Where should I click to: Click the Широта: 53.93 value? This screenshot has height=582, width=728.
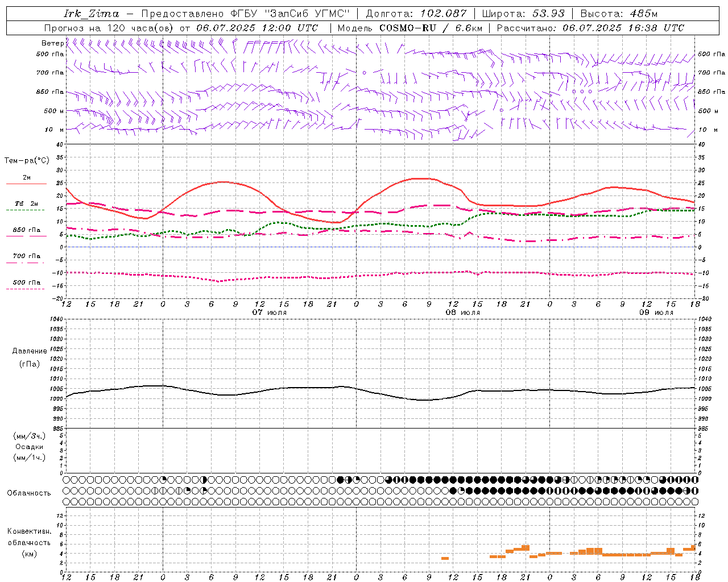click(x=523, y=14)
